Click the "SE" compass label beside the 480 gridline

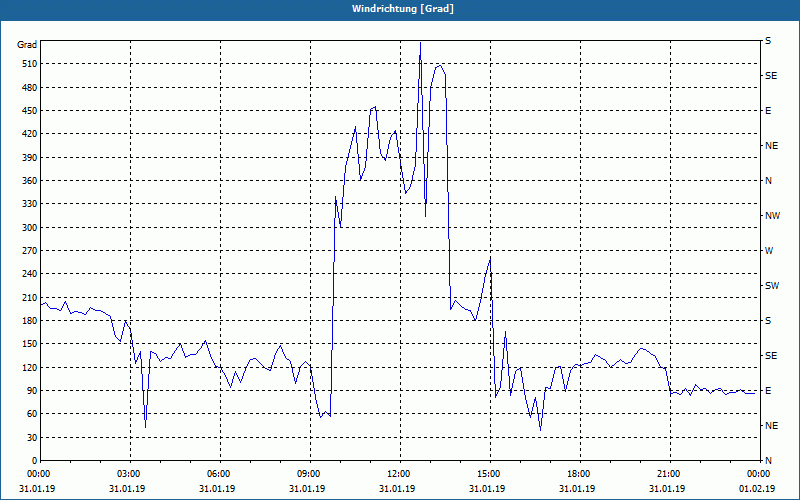click(771, 76)
